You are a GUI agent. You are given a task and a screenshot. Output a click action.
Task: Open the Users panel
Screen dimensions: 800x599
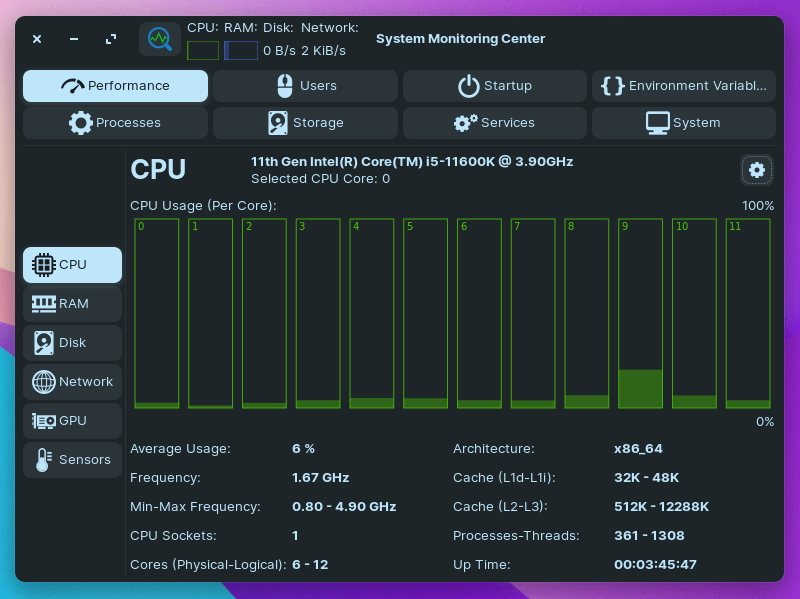tap(305, 86)
